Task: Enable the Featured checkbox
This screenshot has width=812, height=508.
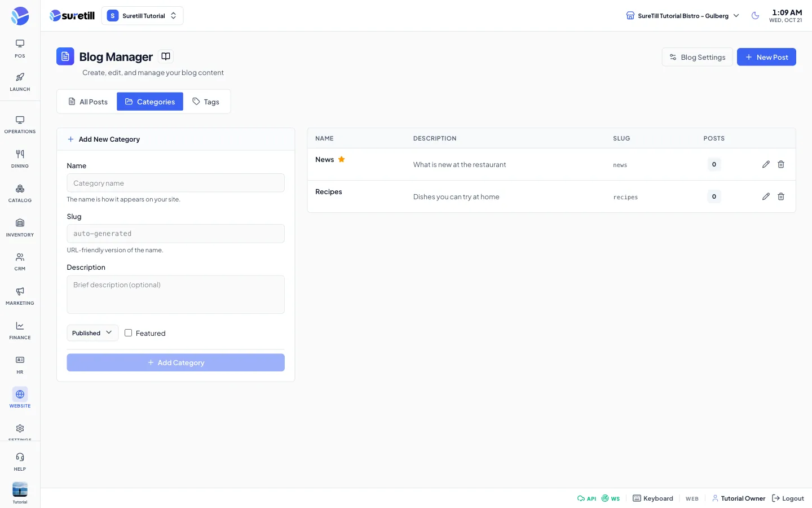Action: tap(128, 333)
